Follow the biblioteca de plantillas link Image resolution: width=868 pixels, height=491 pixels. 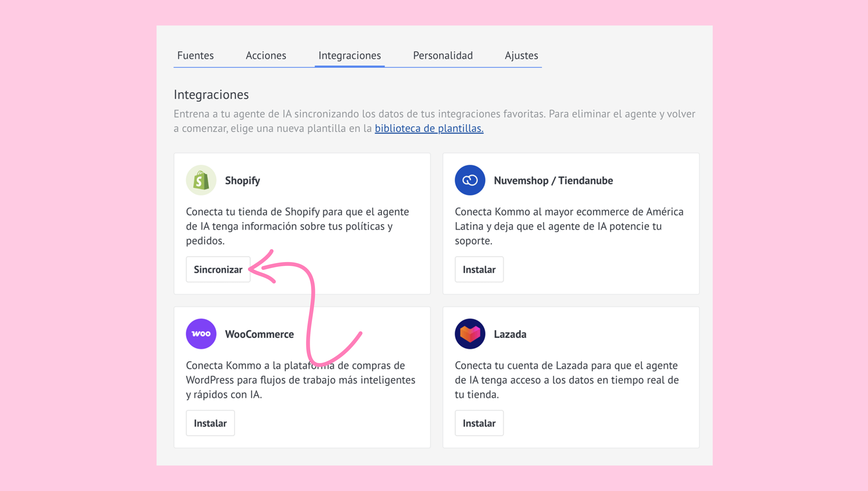429,128
